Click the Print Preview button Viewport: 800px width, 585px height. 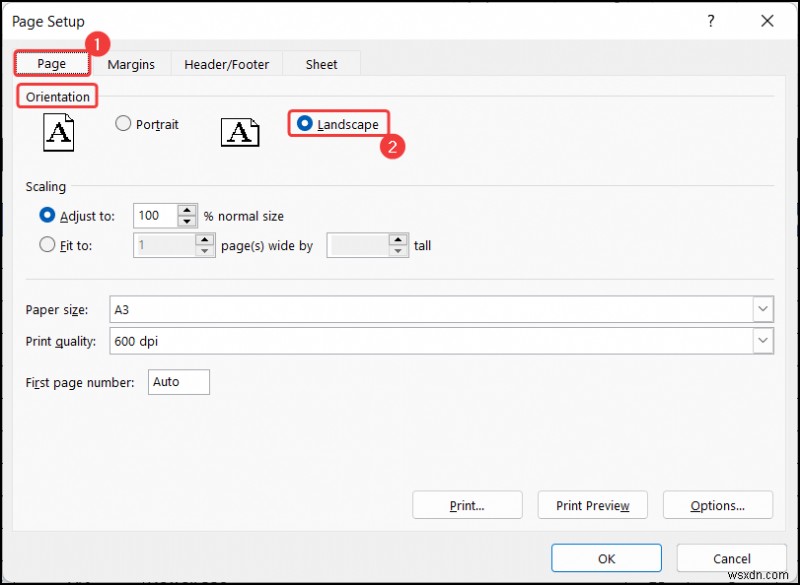tap(592, 505)
